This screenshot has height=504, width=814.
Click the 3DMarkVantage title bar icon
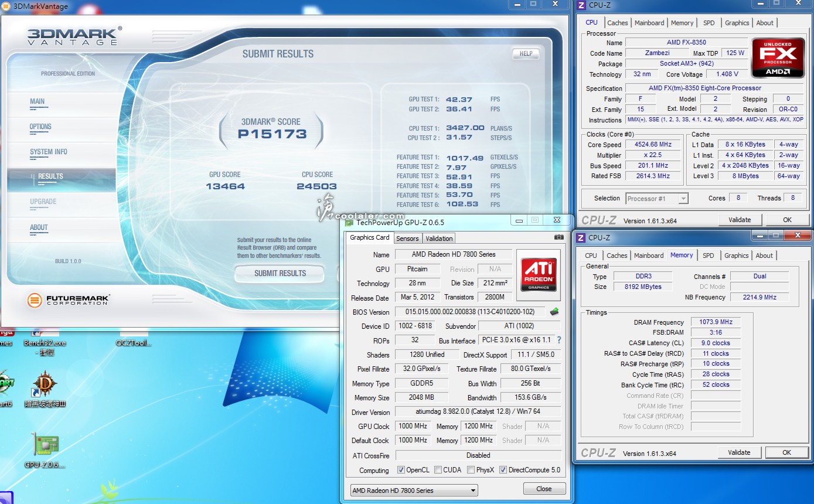[5, 6]
